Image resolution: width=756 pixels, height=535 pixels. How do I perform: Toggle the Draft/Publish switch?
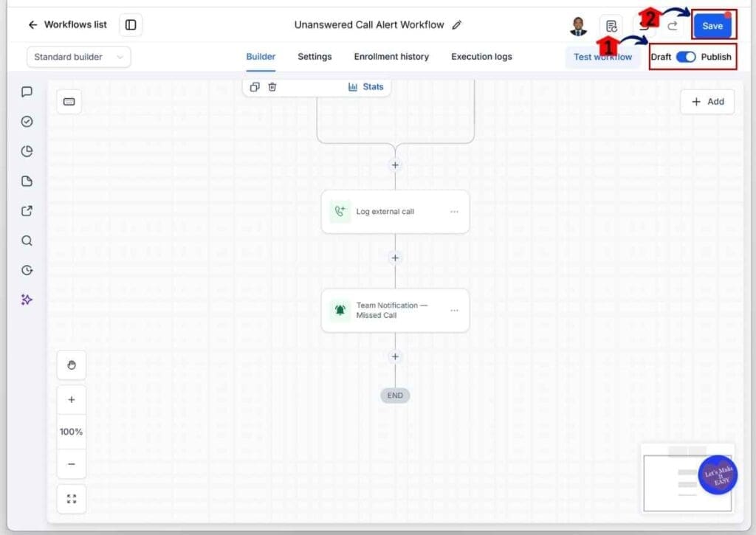[x=686, y=57]
